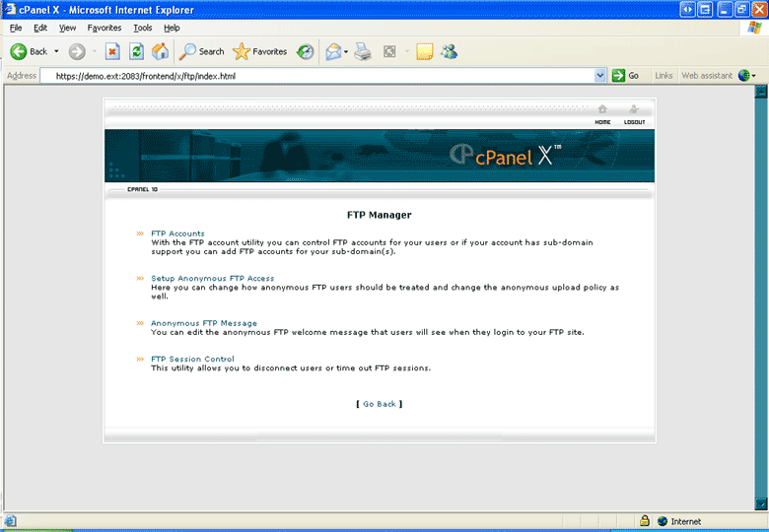Viewport: 769px width, 532px height.
Task: Open Back button history dropdown arrow
Action: (56, 51)
